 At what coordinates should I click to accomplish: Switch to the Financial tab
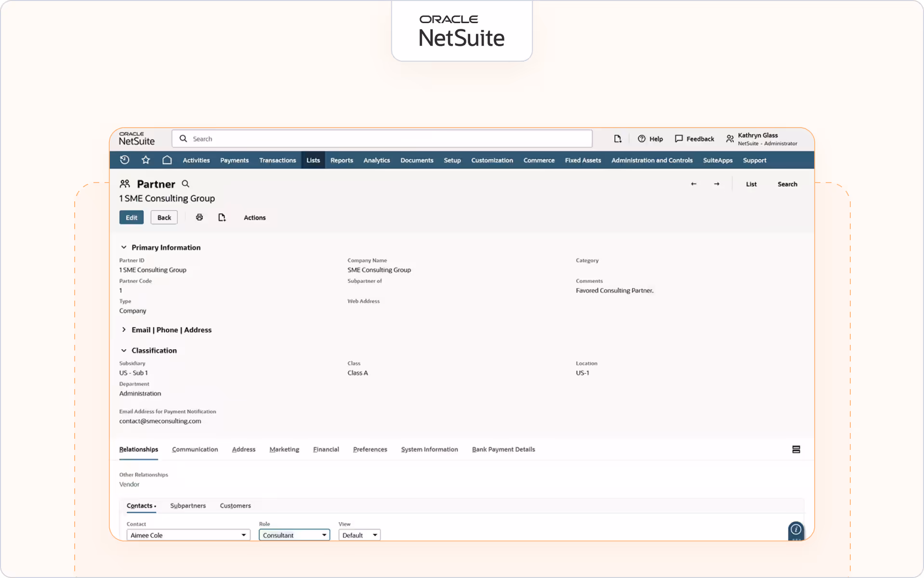click(x=326, y=449)
